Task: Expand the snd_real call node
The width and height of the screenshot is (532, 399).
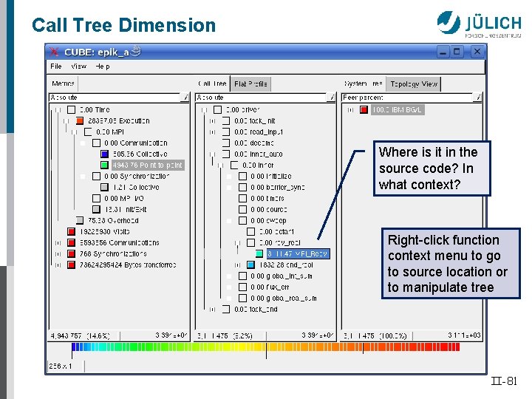Action: (237, 265)
